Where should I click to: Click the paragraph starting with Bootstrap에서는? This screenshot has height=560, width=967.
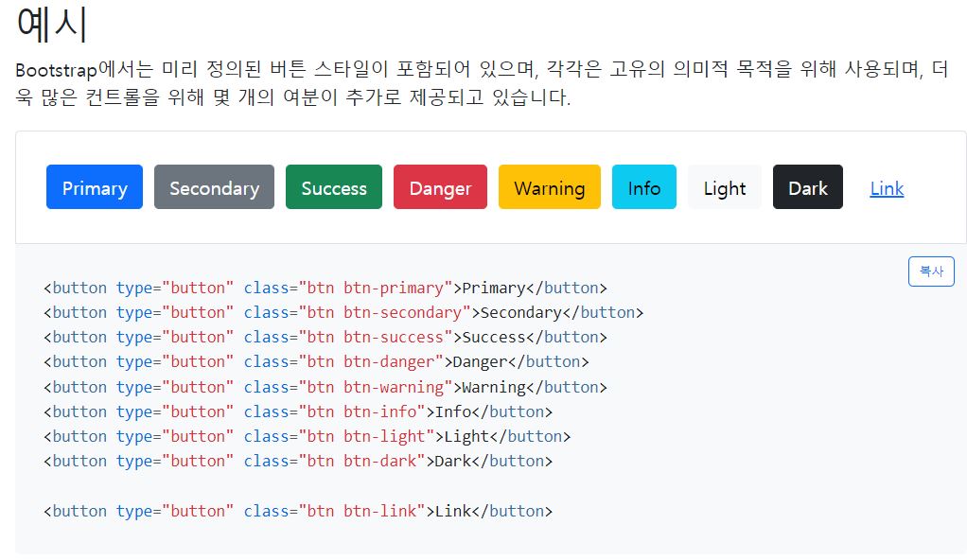tap(483, 82)
